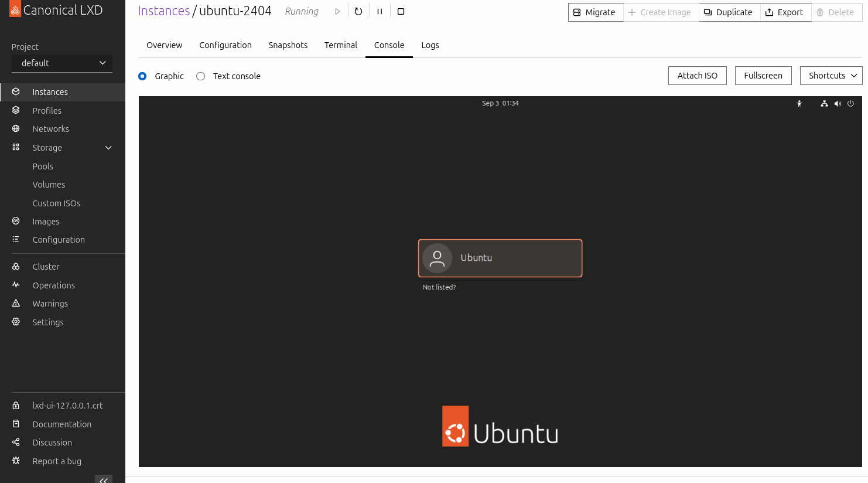The width and height of the screenshot is (868, 483).
Task: Select the Text console radio button
Action: pyautogui.click(x=200, y=76)
